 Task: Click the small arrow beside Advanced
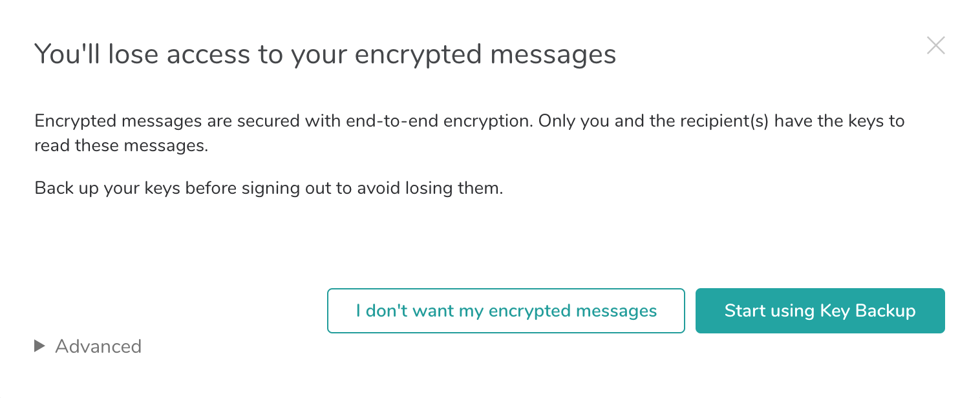[x=39, y=347]
